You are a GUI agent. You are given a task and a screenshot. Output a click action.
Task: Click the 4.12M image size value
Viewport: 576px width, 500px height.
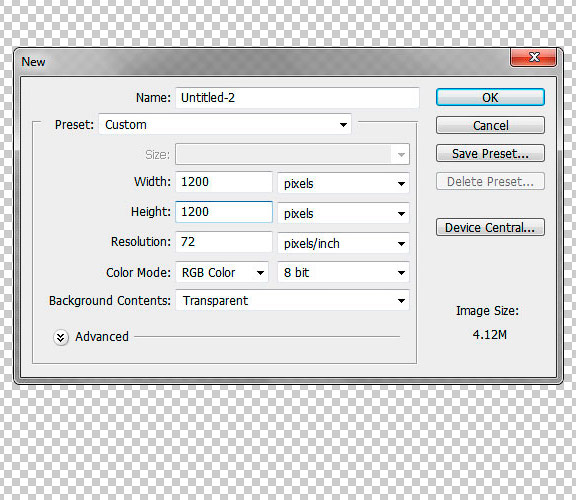coord(489,335)
